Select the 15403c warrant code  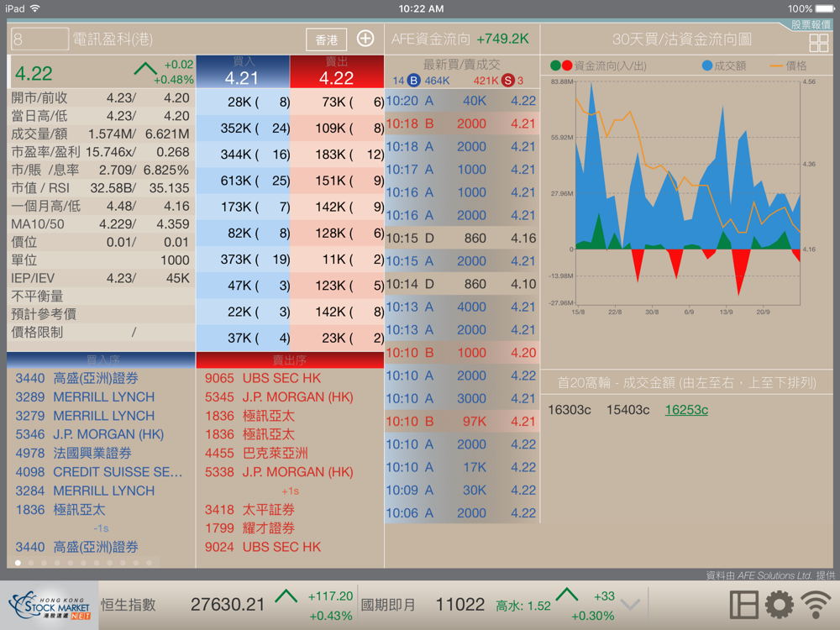point(627,410)
